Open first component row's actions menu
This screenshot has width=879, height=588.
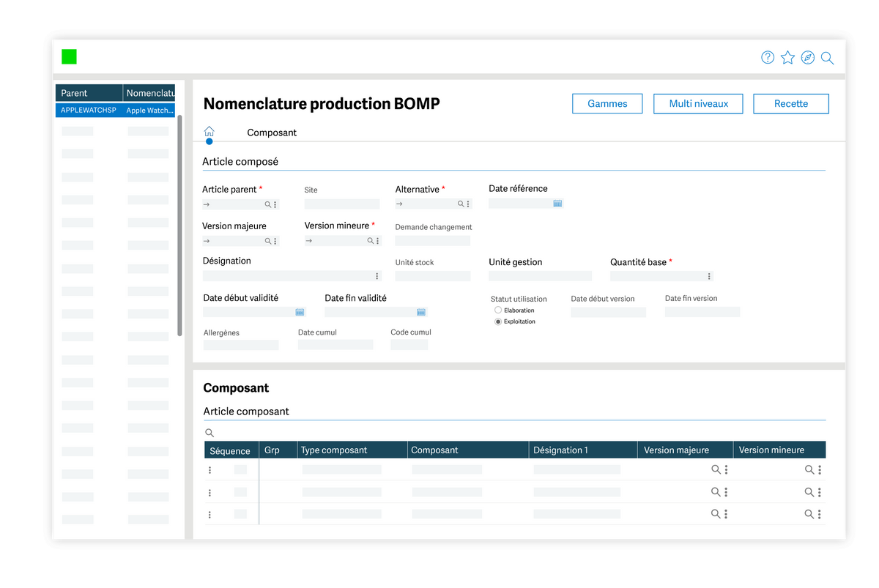point(209,470)
